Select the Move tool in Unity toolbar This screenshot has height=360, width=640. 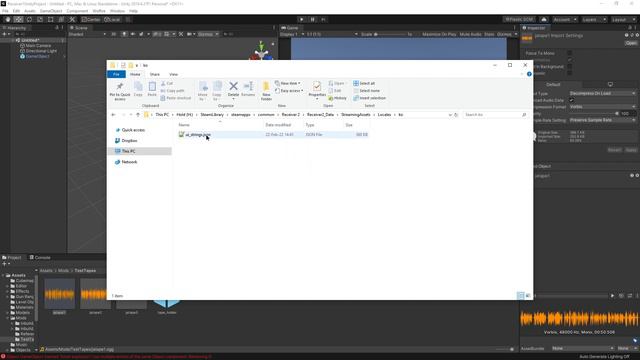(x=18, y=20)
